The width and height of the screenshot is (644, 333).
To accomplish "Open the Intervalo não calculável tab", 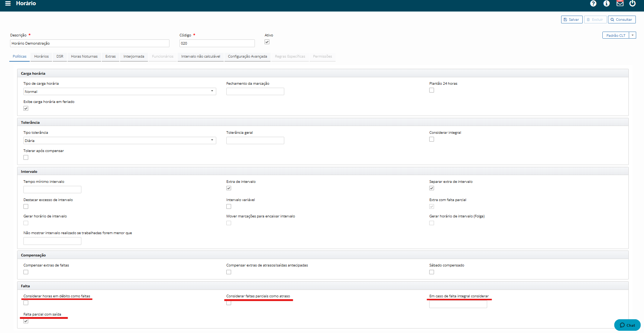I will (201, 56).
